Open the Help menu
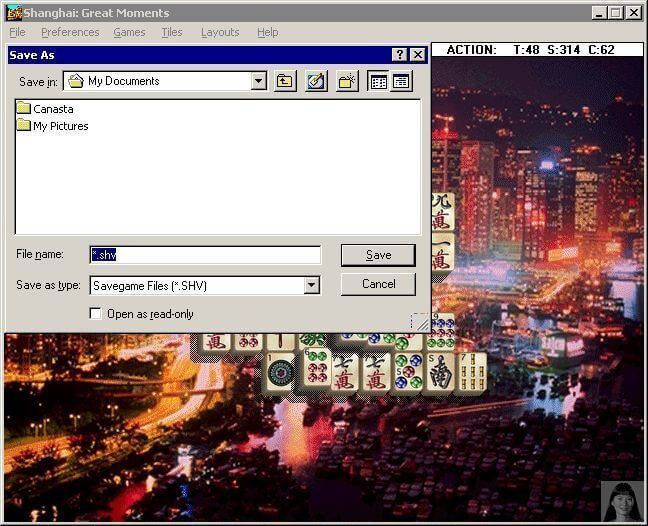 (267, 32)
